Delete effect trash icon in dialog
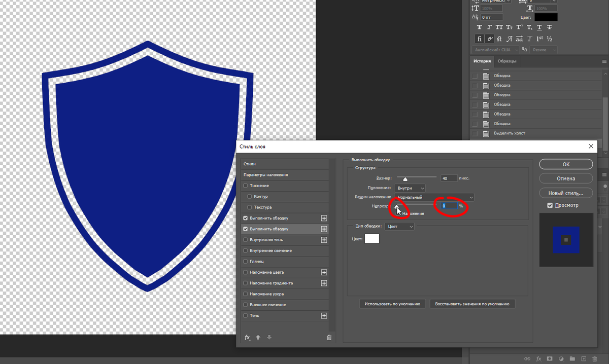 click(x=329, y=337)
